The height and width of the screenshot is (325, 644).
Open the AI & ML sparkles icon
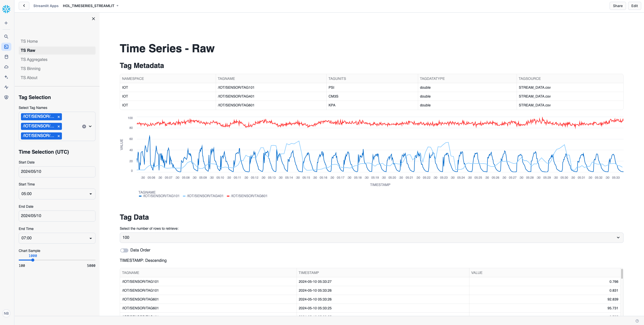pos(6,77)
